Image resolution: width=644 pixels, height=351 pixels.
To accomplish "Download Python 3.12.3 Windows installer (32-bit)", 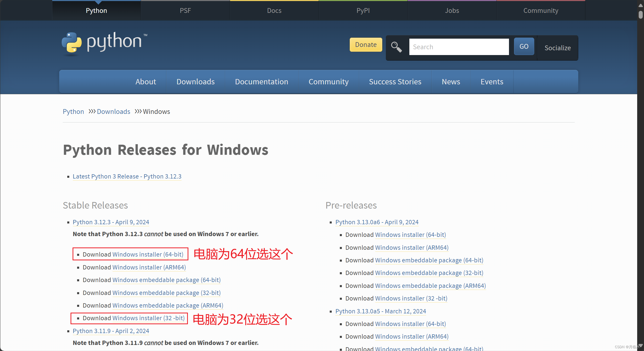I will (148, 318).
